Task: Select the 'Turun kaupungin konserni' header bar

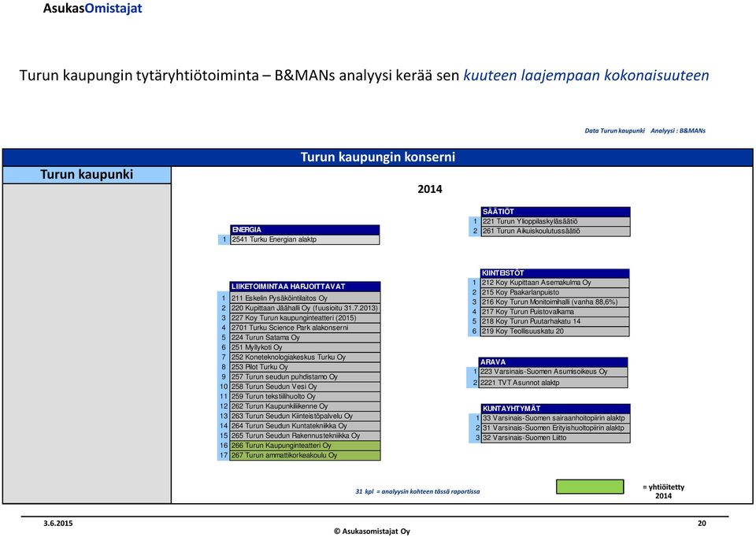Action: pos(377,157)
